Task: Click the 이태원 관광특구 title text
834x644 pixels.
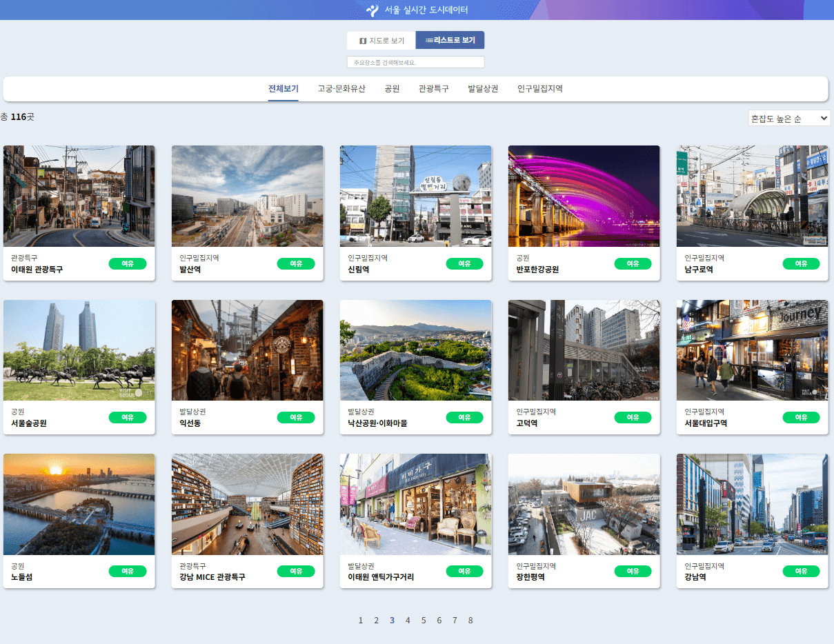Action: (37, 270)
